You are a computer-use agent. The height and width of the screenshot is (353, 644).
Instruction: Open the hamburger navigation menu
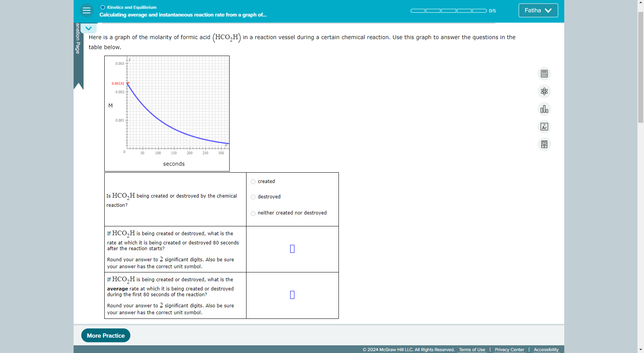[87, 10]
